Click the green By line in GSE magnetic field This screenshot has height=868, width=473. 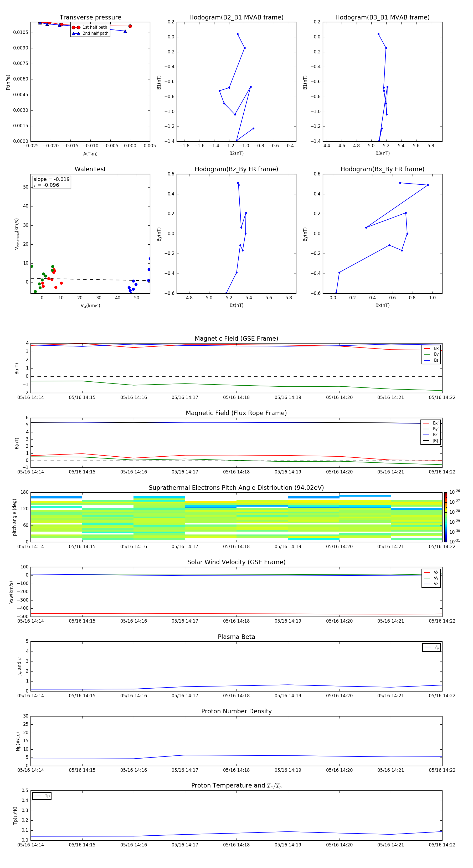(x=236, y=385)
